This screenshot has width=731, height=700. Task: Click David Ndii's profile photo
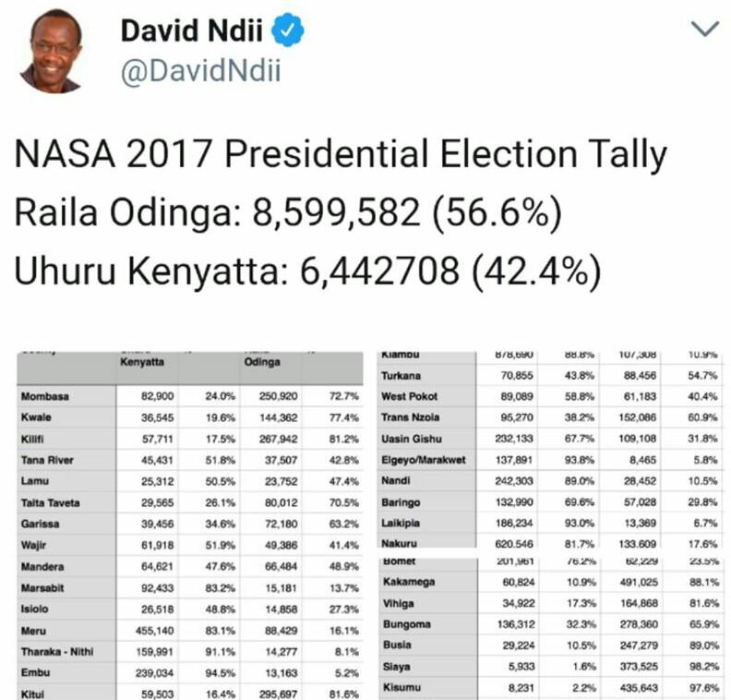[x=49, y=52]
